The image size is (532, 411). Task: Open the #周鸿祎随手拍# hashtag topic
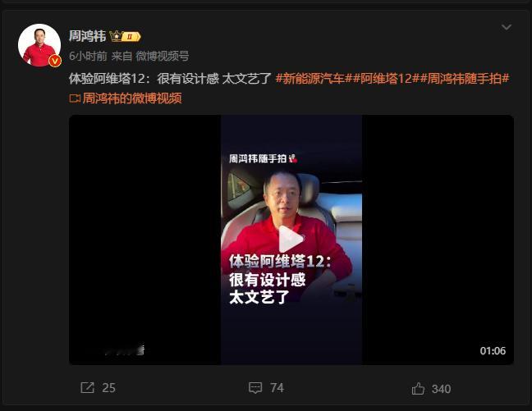click(x=465, y=79)
